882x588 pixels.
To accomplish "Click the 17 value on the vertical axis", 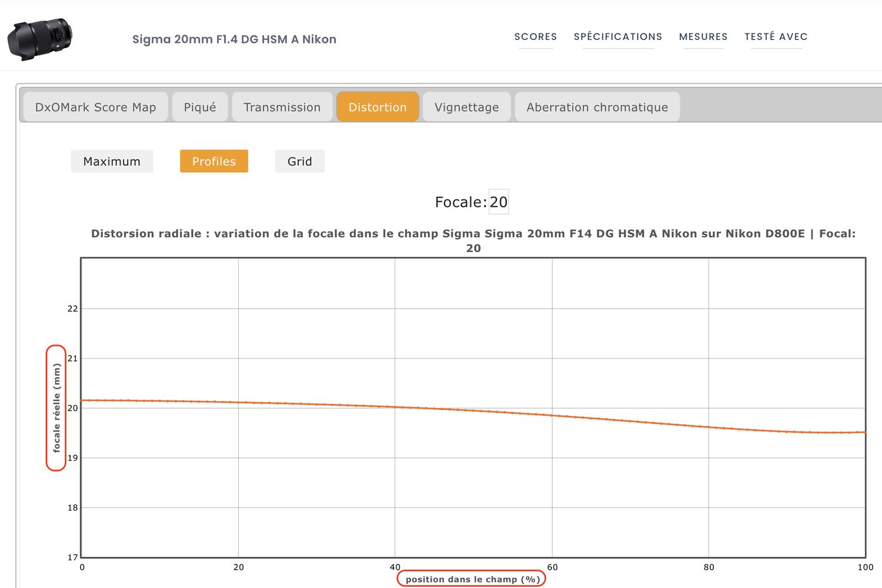I will pyautogui.click(x=72, y=557).
